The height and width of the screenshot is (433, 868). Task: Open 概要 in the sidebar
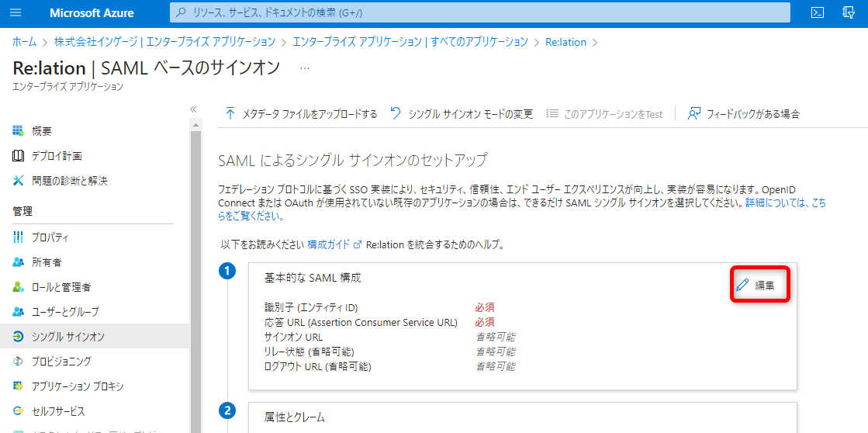(42, 131)
